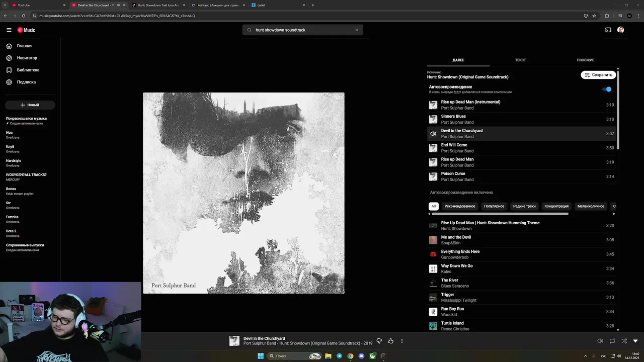Toggle the Автовоспроизведение switch
This screenshot has width=644, height=362.
point(607,89)
